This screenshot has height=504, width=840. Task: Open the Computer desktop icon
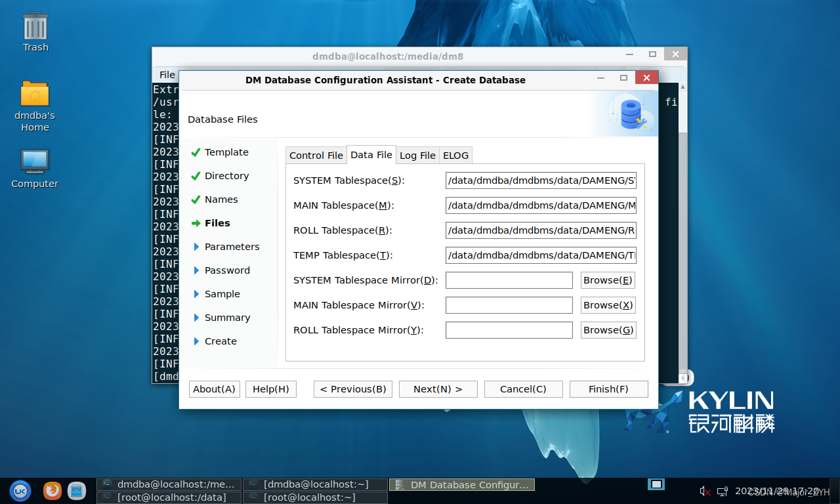pyautogui.click(x=35, y=162)
